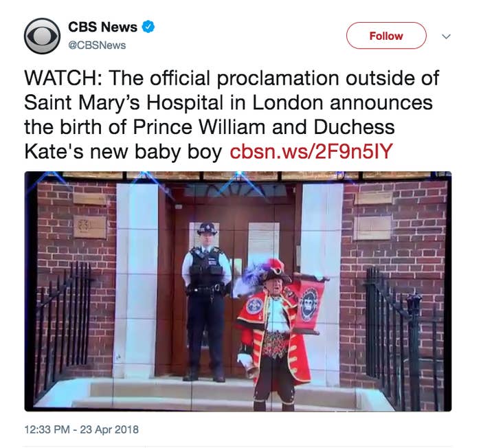Follow the CBS News account
Viewport: 481px width, 448px height.
[386, 36]
